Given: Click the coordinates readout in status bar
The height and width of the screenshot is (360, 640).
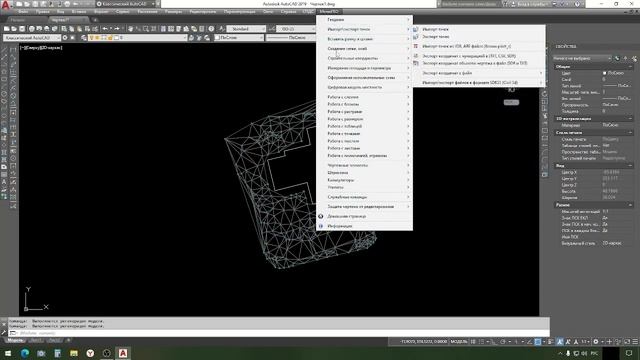Looking at the screenshot, I should [x=424, y=342].
